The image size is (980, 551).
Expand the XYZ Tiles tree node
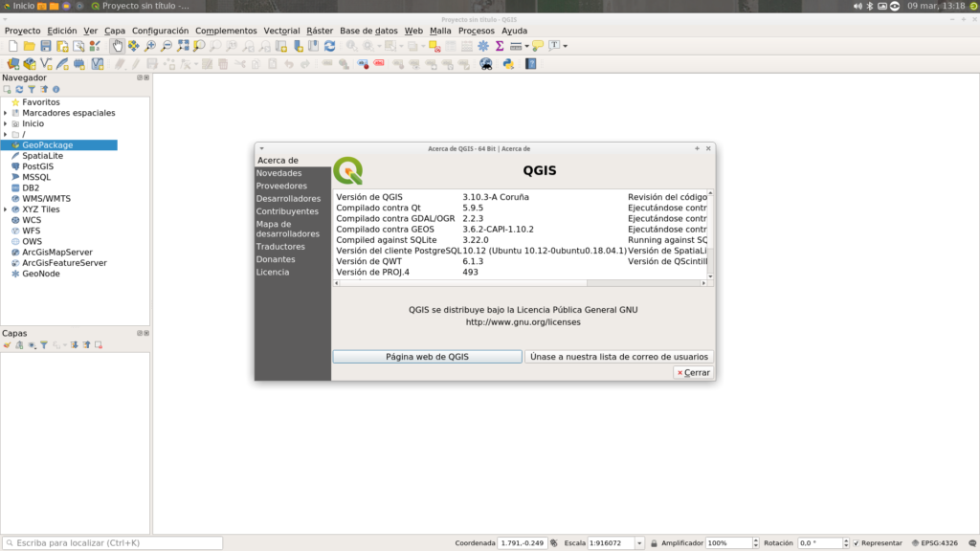tap(6, 209)
